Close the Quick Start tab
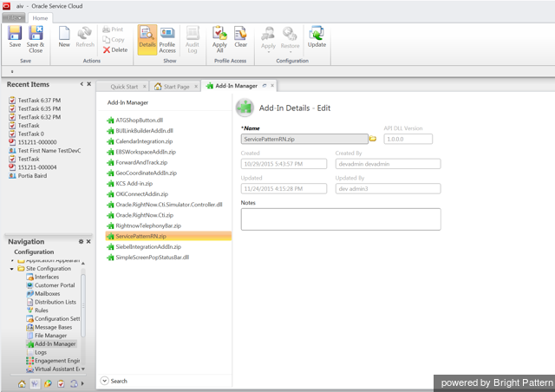 point(145,87)
